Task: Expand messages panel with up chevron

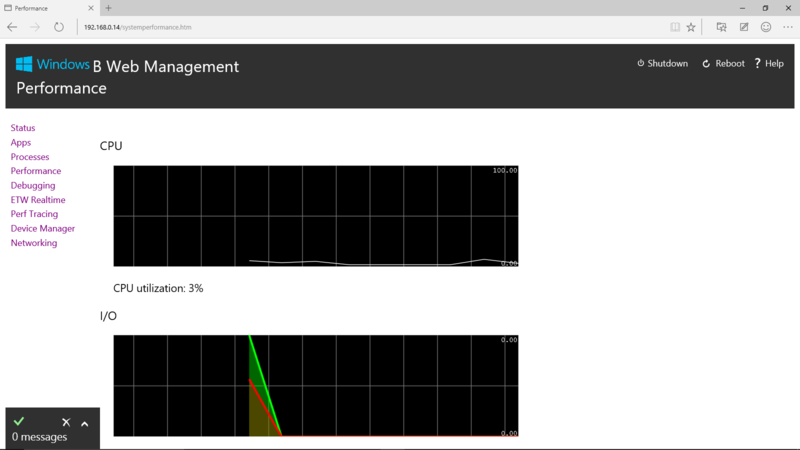Action: 85,423
